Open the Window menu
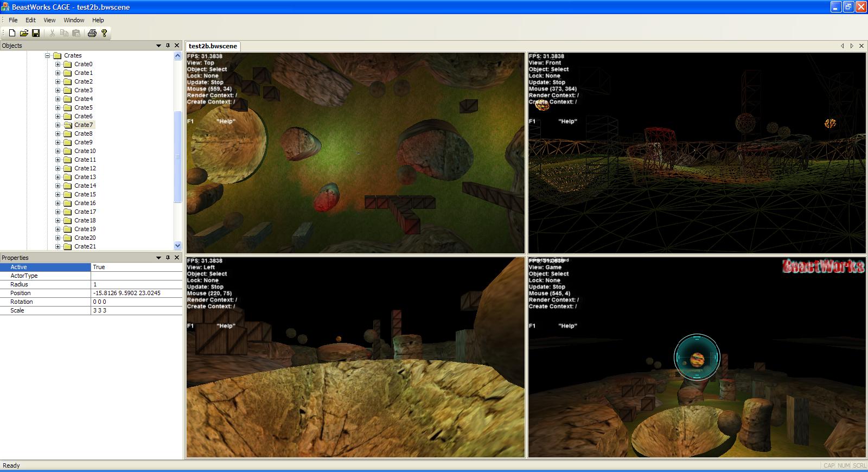Image resolution: width=868 pixels, height=472 pixels. pyautogui.click(x=74, y=20)
